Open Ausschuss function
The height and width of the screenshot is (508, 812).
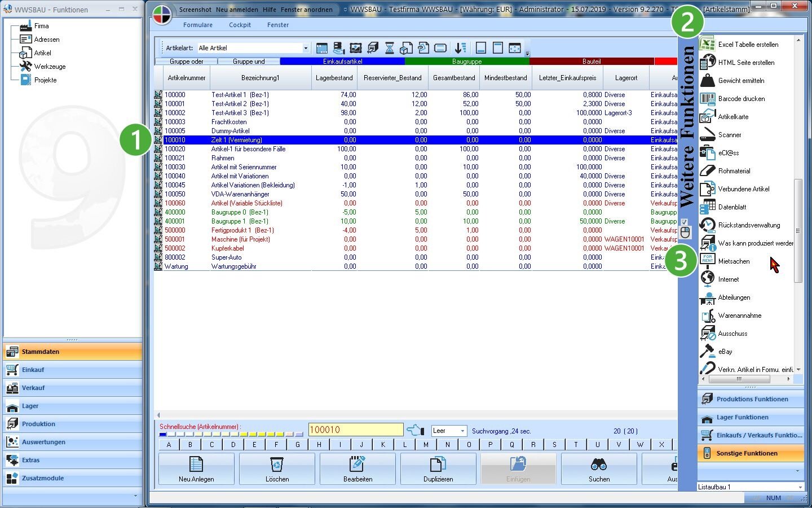click(724, 333)
